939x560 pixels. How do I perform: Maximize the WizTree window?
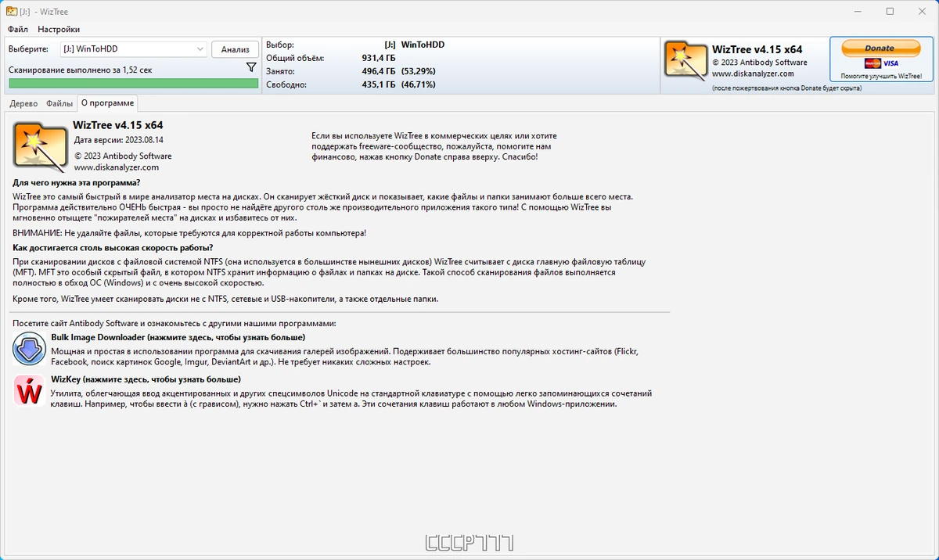click(890, 11)
